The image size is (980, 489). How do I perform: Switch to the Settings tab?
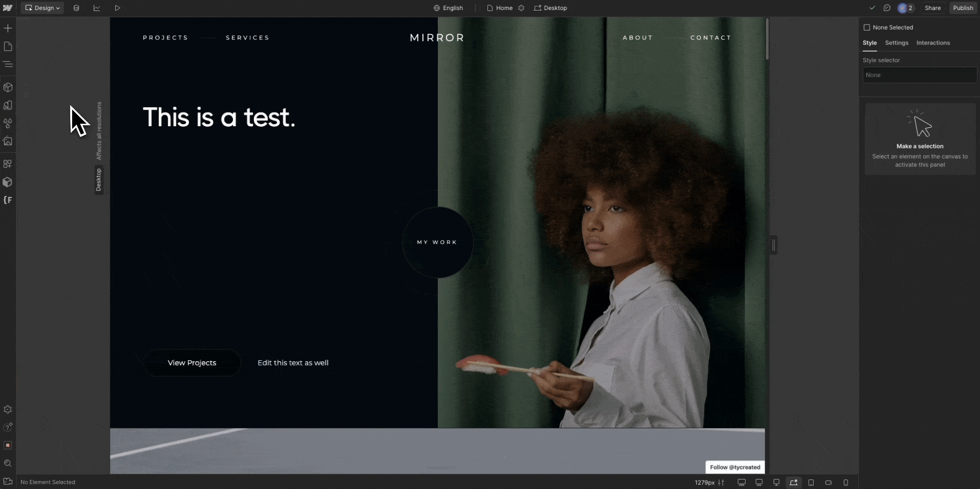pyautogui.click(x=897, y=43)
